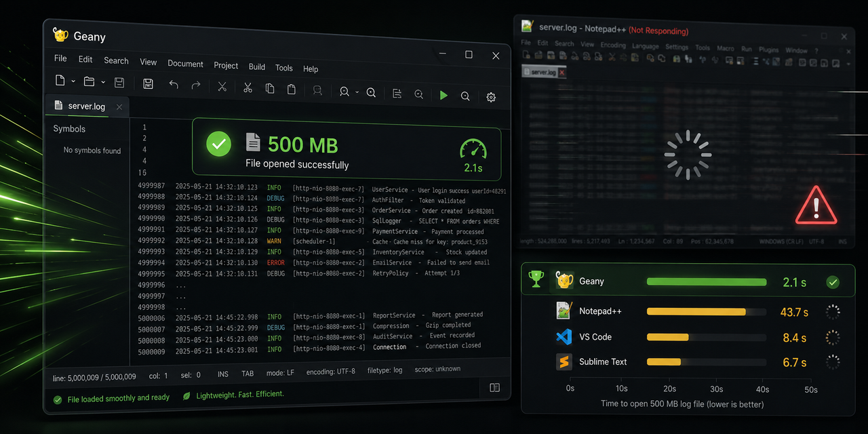868x434 pixels.
Task: Click the New file icon in Geany's toolbar
Action: pyautogui.click(x=60, y=81)
